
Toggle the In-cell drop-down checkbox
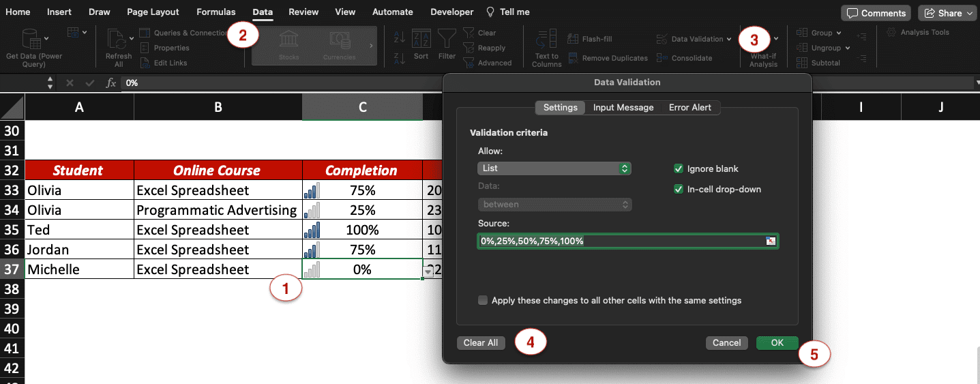click(678, 190)
